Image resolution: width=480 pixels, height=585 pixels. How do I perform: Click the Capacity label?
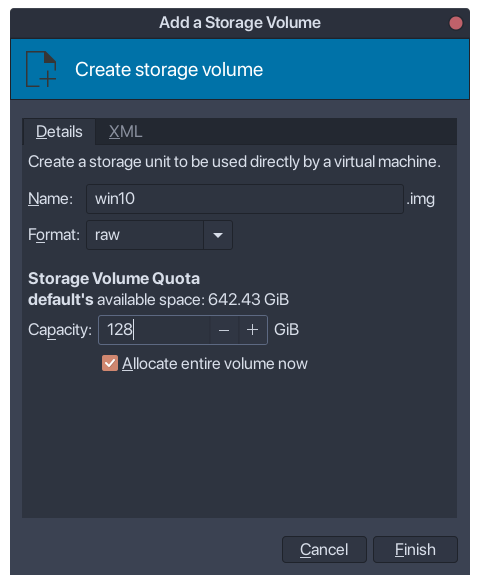coord(60,330)
